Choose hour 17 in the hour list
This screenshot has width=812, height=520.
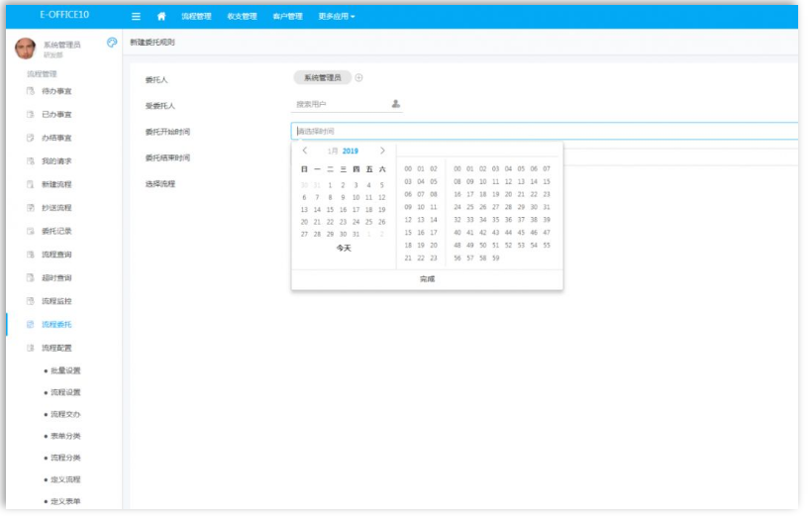(434, 233)
